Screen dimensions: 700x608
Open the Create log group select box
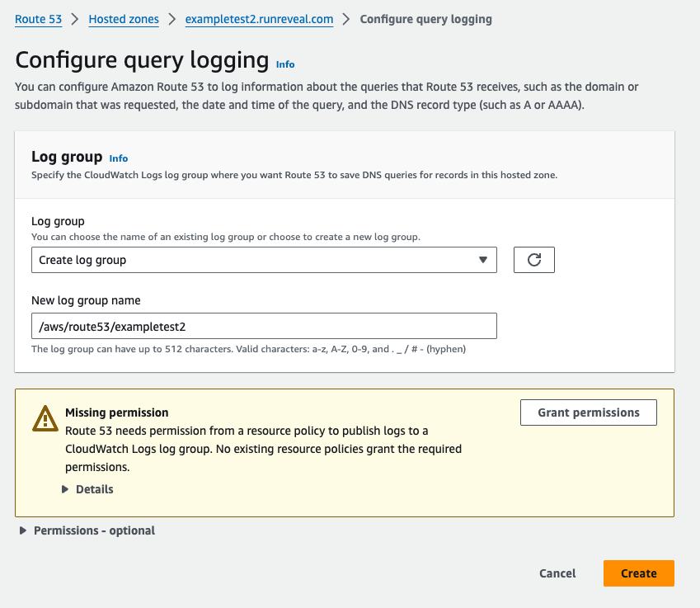pyautogui.click(x=264, y=260)
